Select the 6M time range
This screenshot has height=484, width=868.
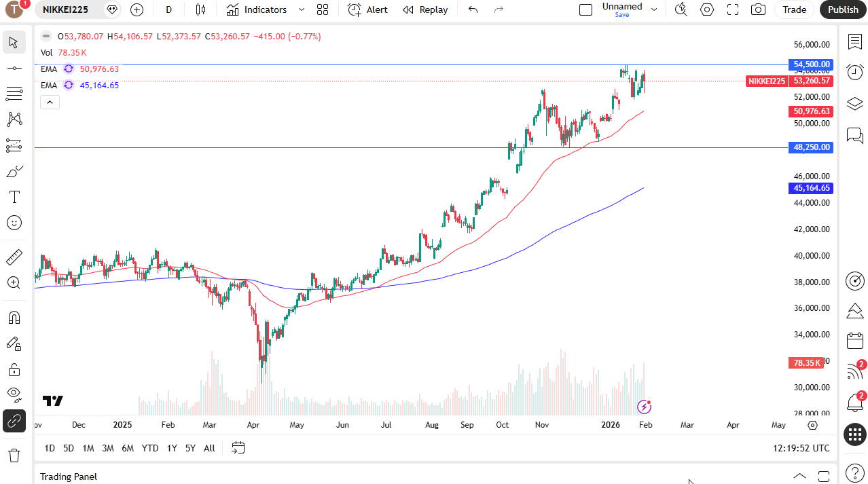pos(128,448)
